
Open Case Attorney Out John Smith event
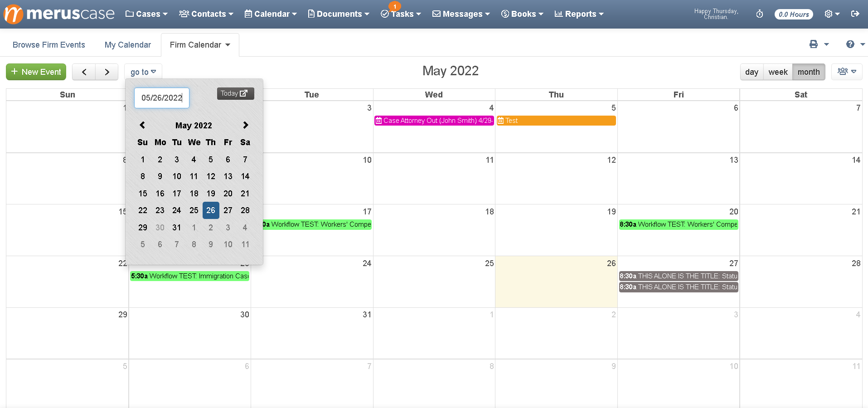click(x=434, y=121)
